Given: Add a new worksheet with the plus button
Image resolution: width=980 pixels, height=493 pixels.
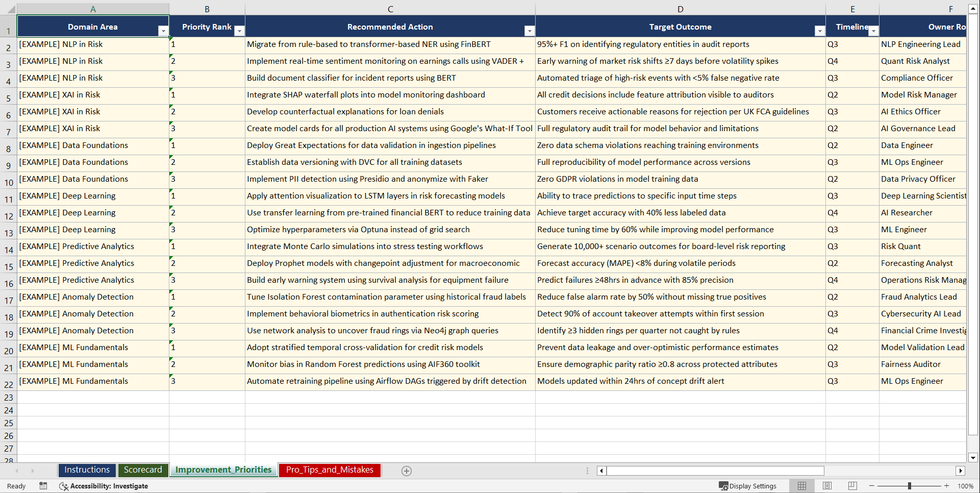Looking at the screenshot, I should (x=407, y=471).
